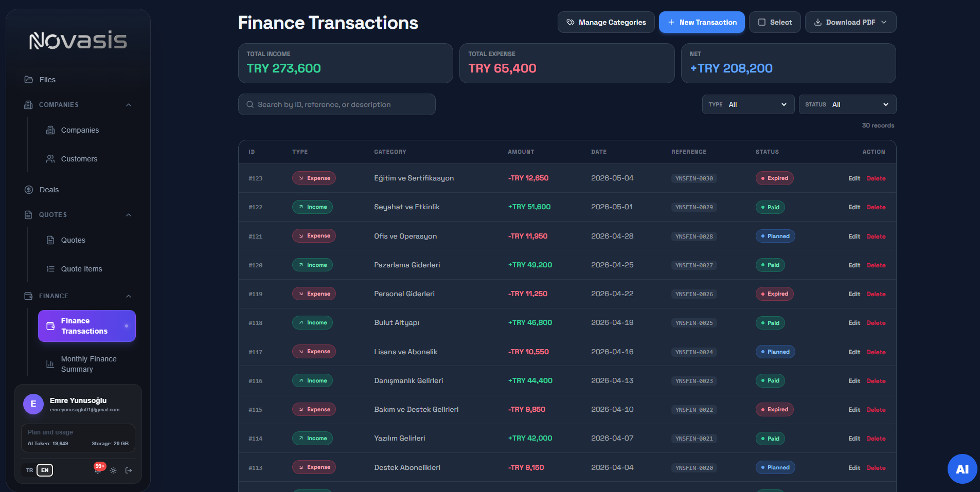Select Finance Transactions sidebar item
The image size is (980, 492).
point(87,326)
